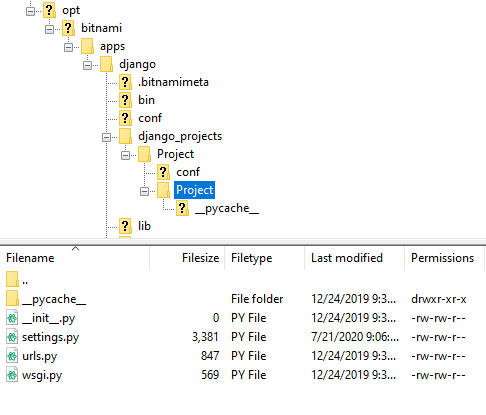Click the wsgi.py file icon
Viewport: 486px width, 415px height.
[12, 375]
